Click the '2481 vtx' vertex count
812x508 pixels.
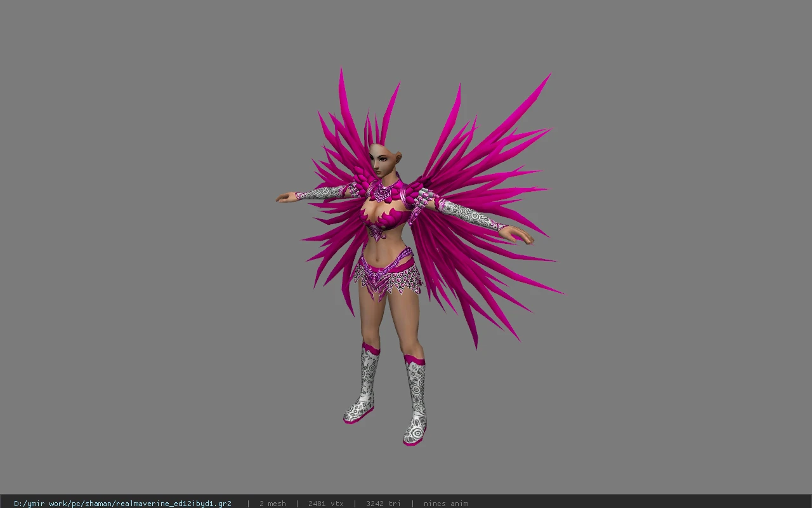click(x=326, y=504)
